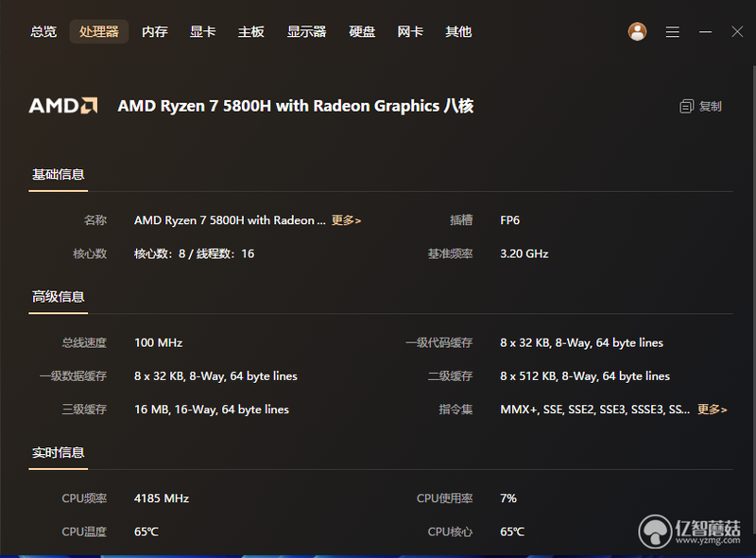The image size is (756, 558).
Task: Click the base frequency value '3.20 GHz'
Action: (524, 253)
